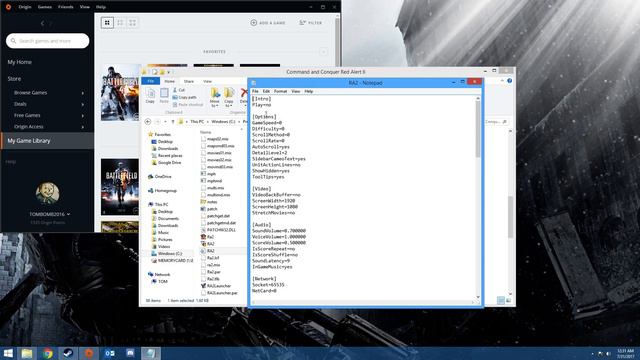Image resolution: width=640 pixels, height=360 pixels.
Task: Select OneDrive in Explorer navigation pane
Action: pos(160,176)
